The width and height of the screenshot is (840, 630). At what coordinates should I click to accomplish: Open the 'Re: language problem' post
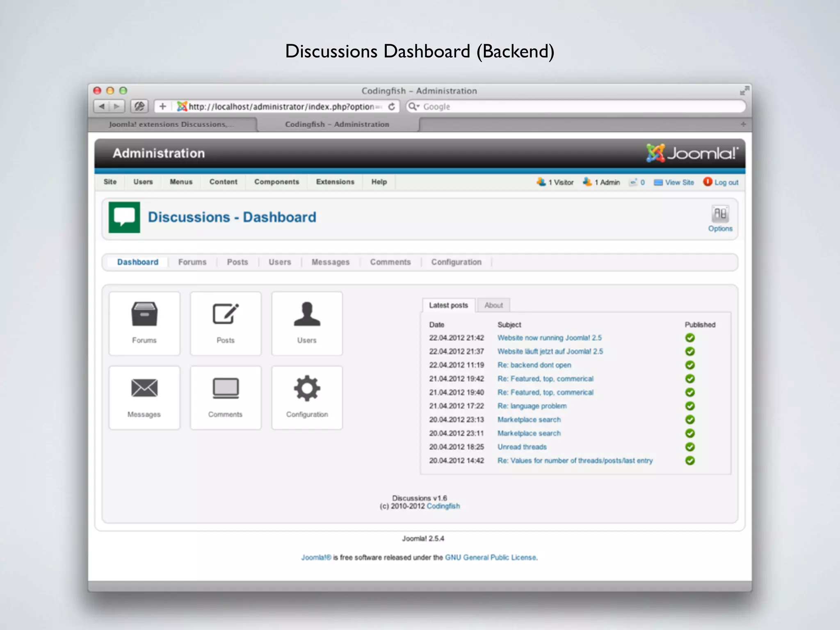[532, 406]
